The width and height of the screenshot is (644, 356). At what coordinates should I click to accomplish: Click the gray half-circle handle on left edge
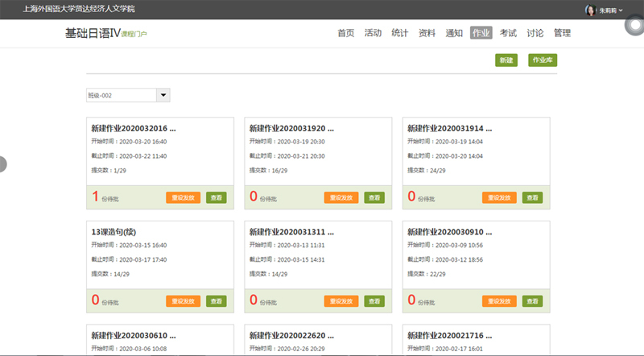coord(2,164)
